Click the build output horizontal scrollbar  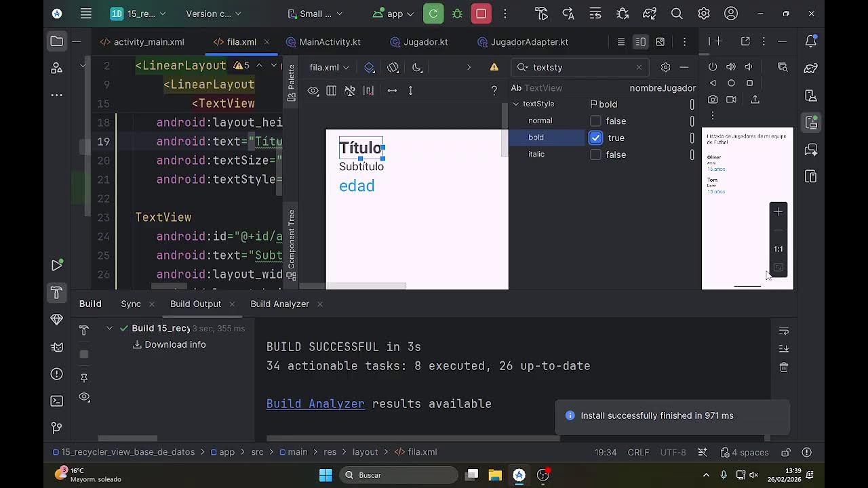pos(412,439)
